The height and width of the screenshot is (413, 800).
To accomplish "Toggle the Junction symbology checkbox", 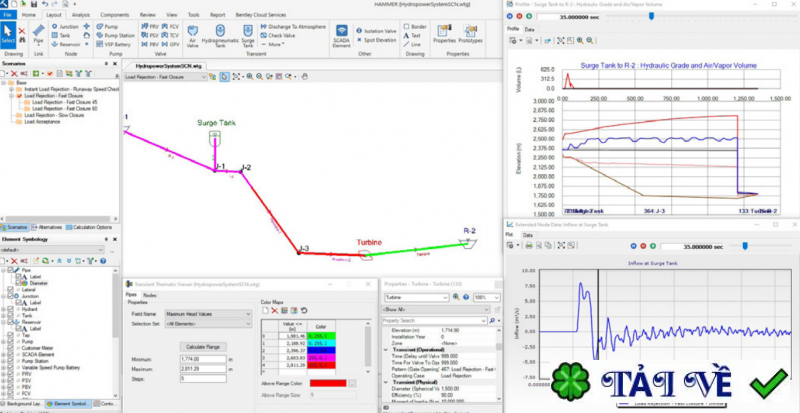I will pos(12,296).
